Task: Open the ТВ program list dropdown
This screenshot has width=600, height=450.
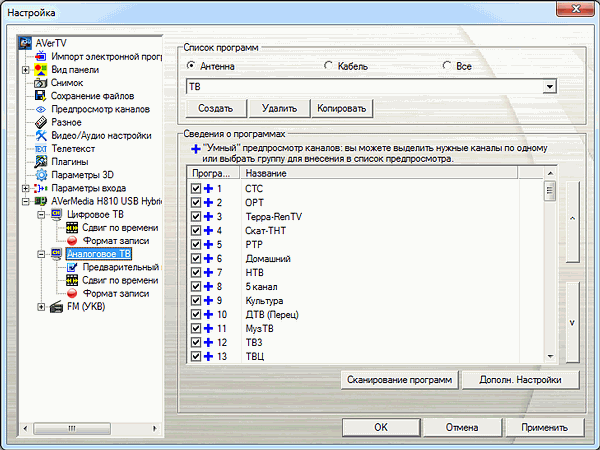Action: click(549, 86)
